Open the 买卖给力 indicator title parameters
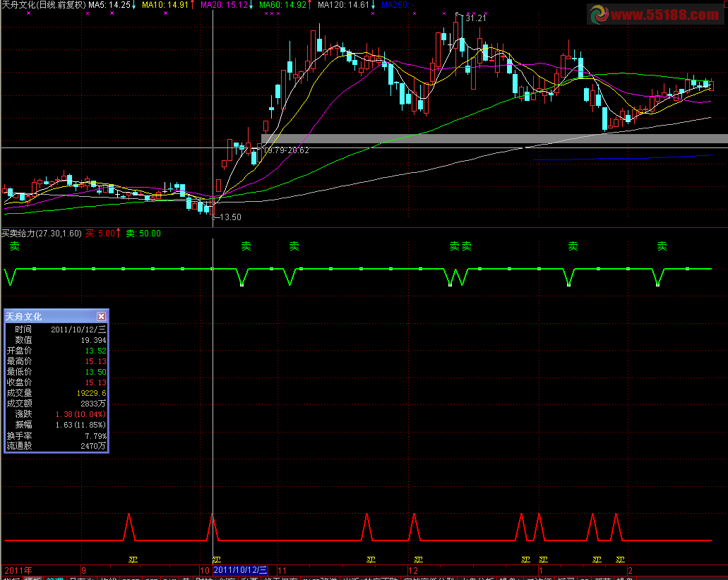 click(41, 234)
